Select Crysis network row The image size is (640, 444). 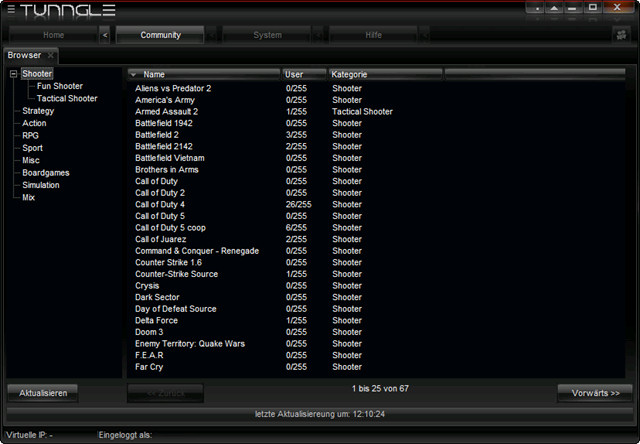376,286
